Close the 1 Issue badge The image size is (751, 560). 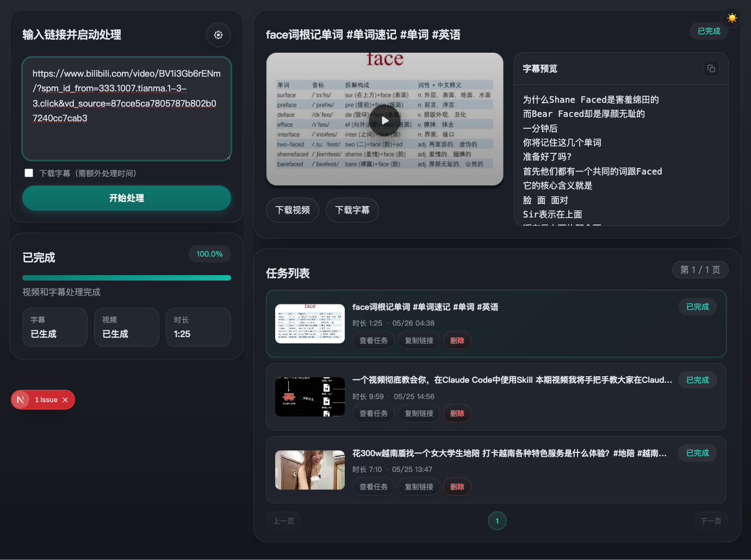[65, 400]
